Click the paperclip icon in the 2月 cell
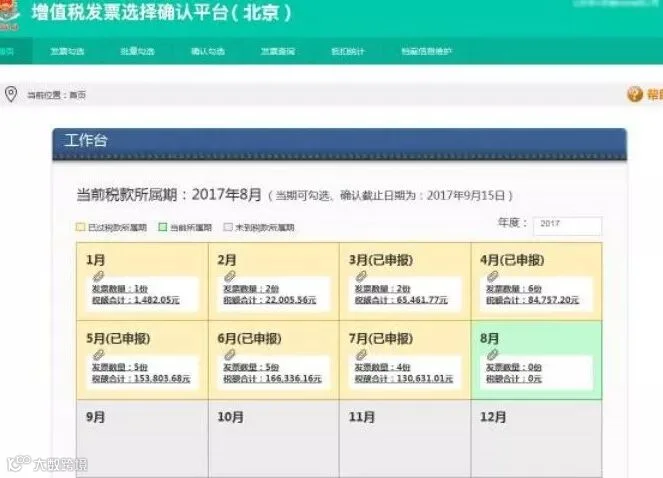 click(x=230, y=277)
